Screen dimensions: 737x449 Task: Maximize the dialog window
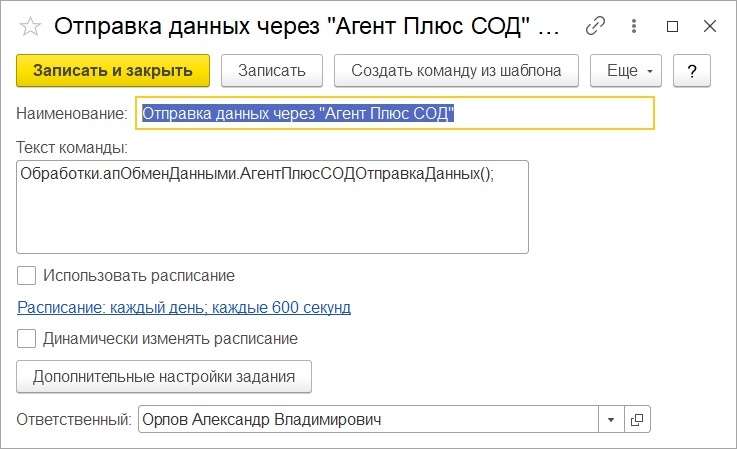click(x=672, y=26)
